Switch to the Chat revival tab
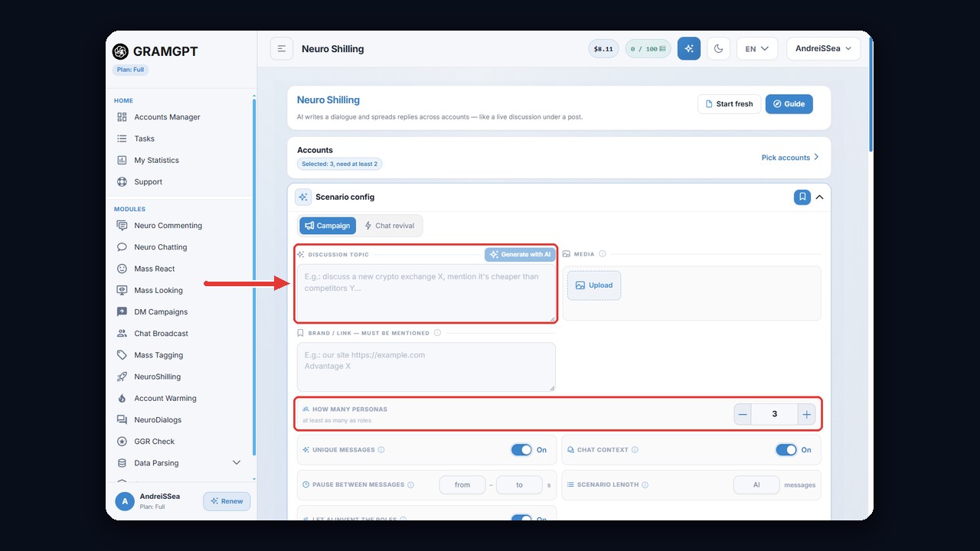Image resolution: width=980 pixels, height=551 pixels. 390,226
